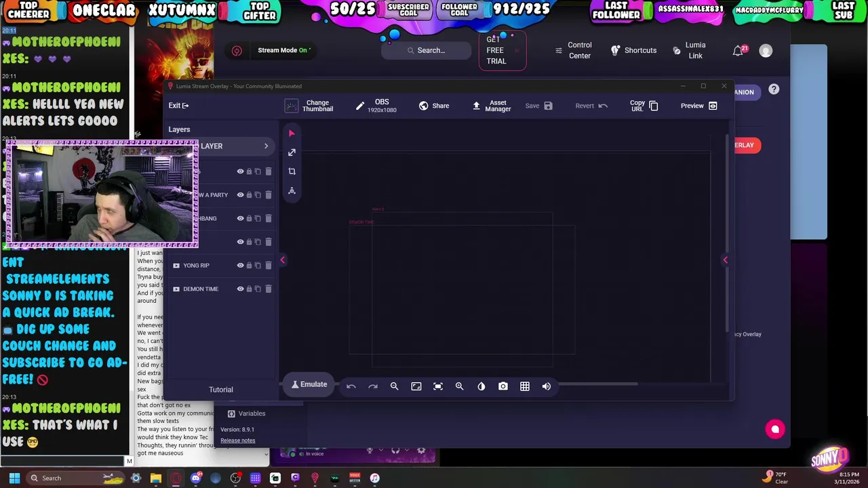
Task: Click the center-focus icon in bottom toolbar
Action: [437, 386]
